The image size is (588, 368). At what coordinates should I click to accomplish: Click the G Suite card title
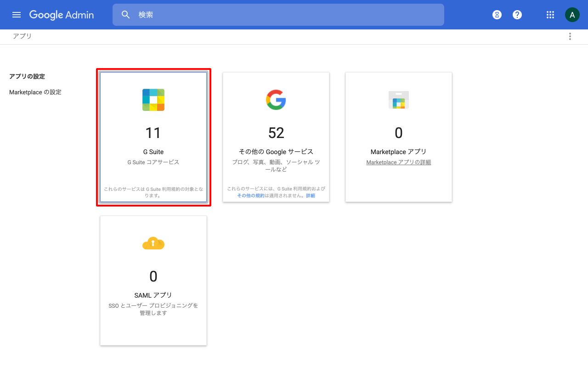(153, 152)
